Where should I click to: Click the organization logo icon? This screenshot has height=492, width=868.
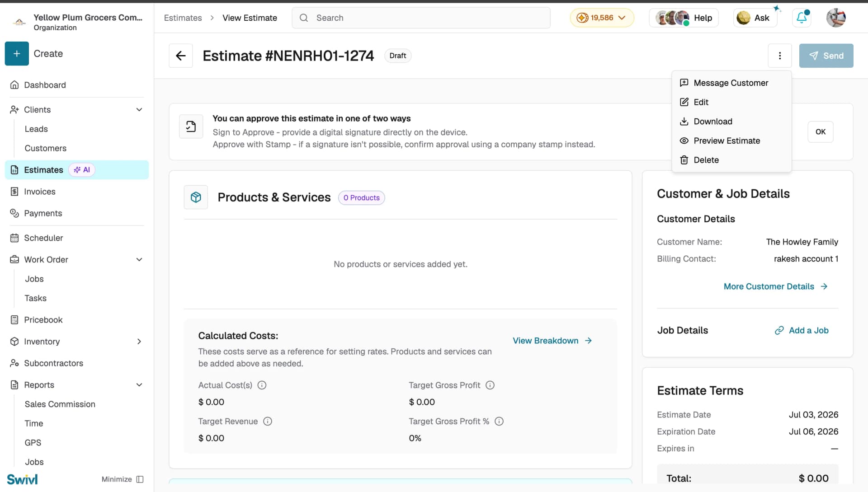[x=19, y=22]
